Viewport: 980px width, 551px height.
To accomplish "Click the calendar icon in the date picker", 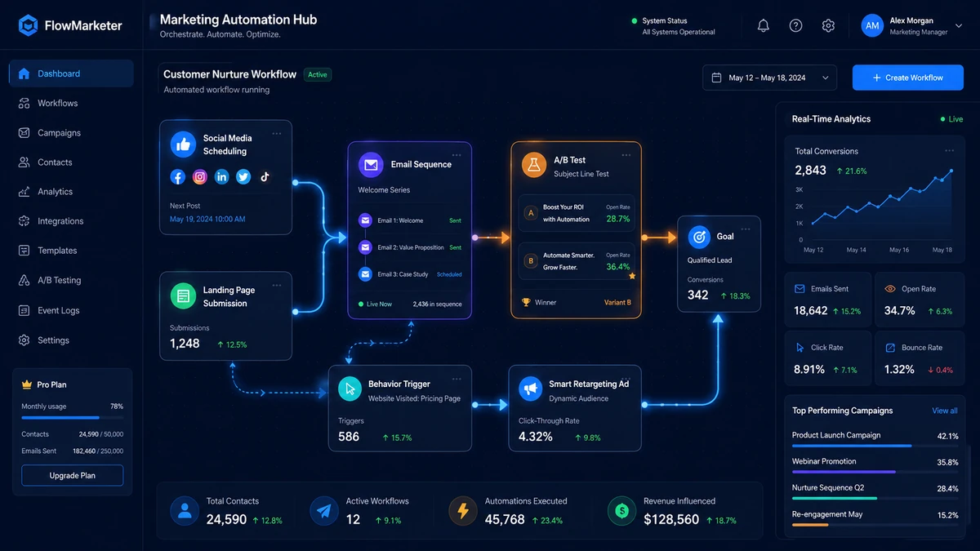I will [x=717, y=78].
